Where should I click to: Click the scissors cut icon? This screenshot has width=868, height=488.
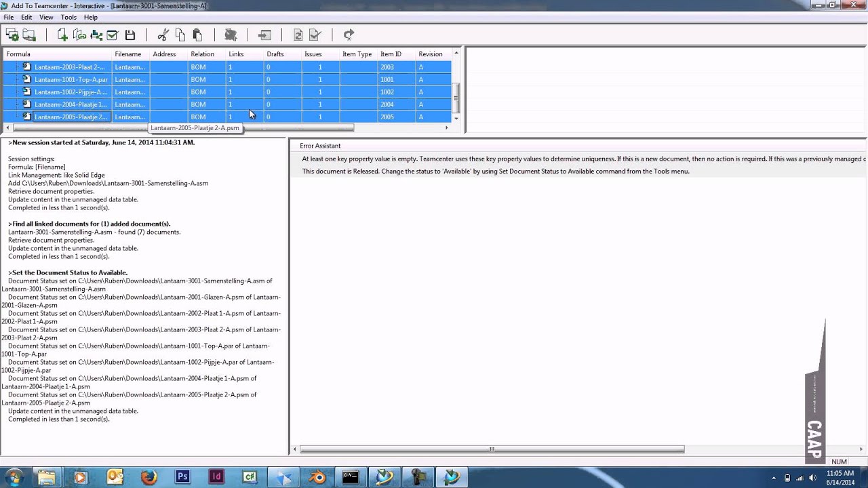(x=163, y=35)
